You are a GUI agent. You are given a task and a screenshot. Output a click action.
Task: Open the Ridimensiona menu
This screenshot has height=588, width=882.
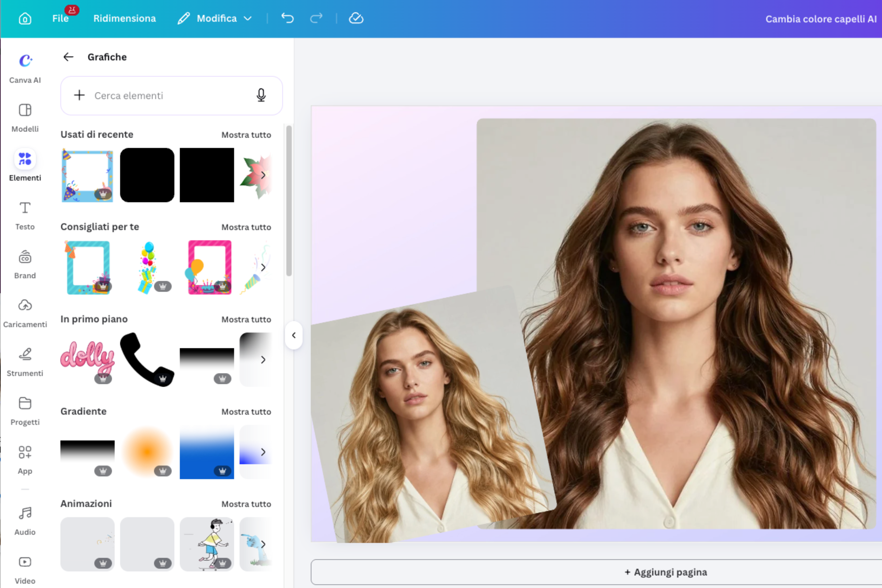click(124, 18)
